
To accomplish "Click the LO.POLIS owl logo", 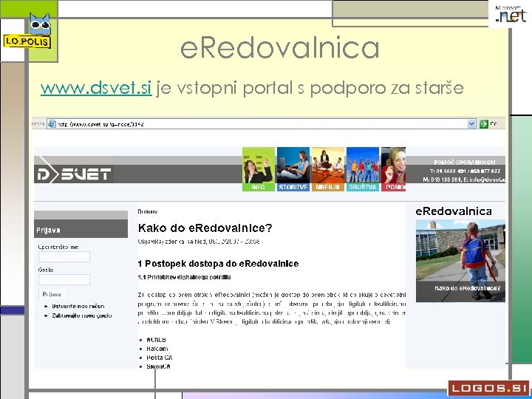I will [29, 31].
